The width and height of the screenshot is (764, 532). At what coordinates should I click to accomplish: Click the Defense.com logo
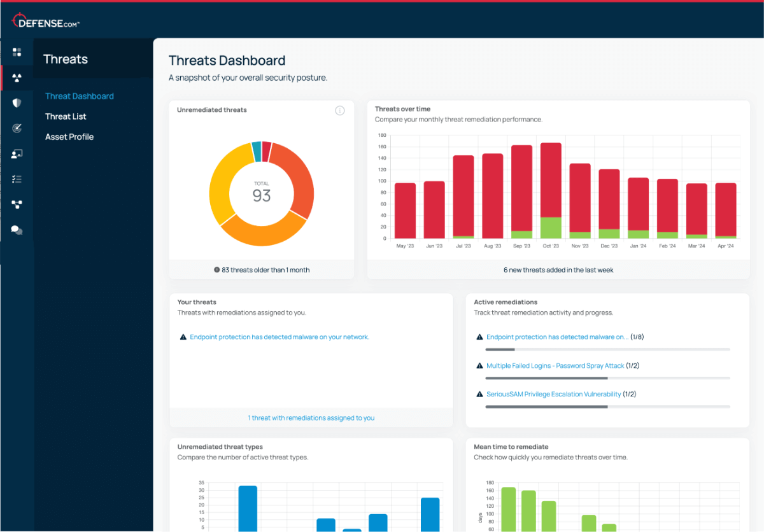(x=45, y=22)
